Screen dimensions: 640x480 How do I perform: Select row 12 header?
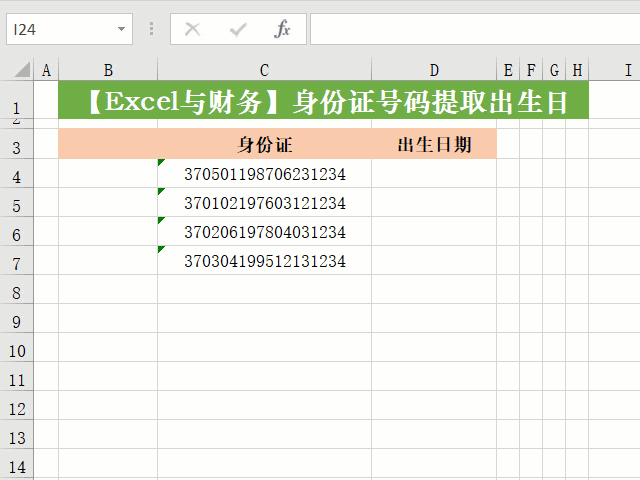point(16,405)
